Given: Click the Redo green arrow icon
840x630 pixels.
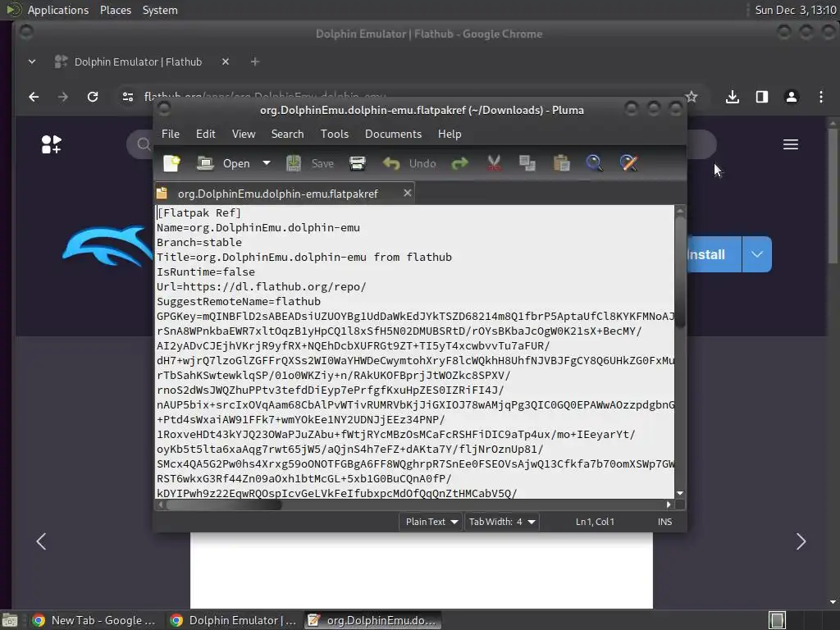Looking at the screenshot, I should [x=459, y=163].
